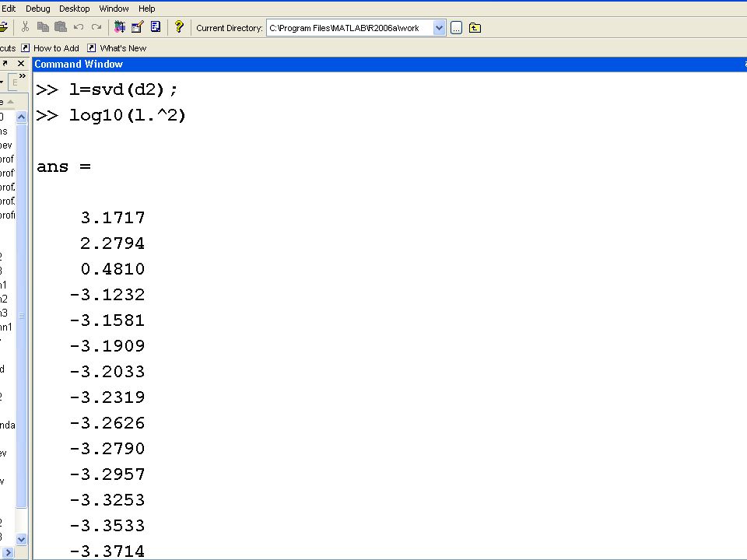Viewport: 747px width, 560px height.
Task: Close the left side panel
Action: pos(21,63)
